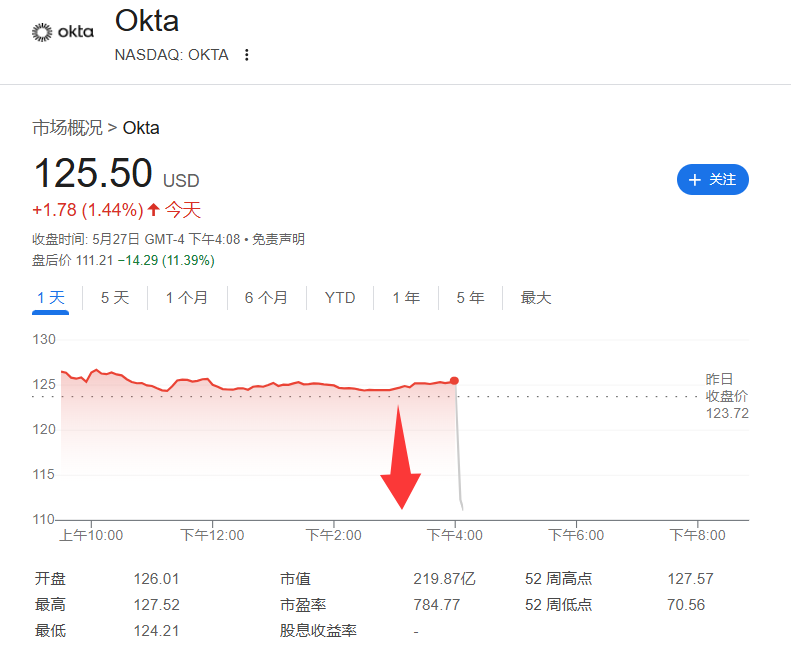Click the large red down arrow annotation
This screenshot has width=791, height=659.
401,457
